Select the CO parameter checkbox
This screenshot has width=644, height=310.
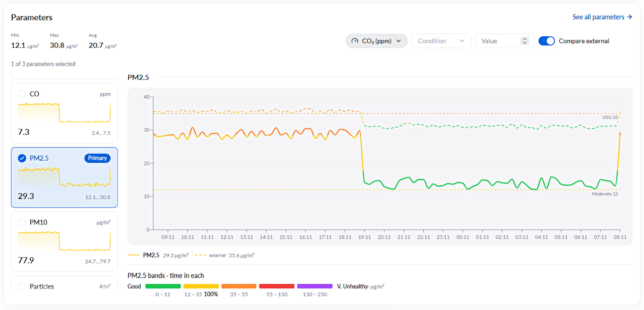coord(22,94)
